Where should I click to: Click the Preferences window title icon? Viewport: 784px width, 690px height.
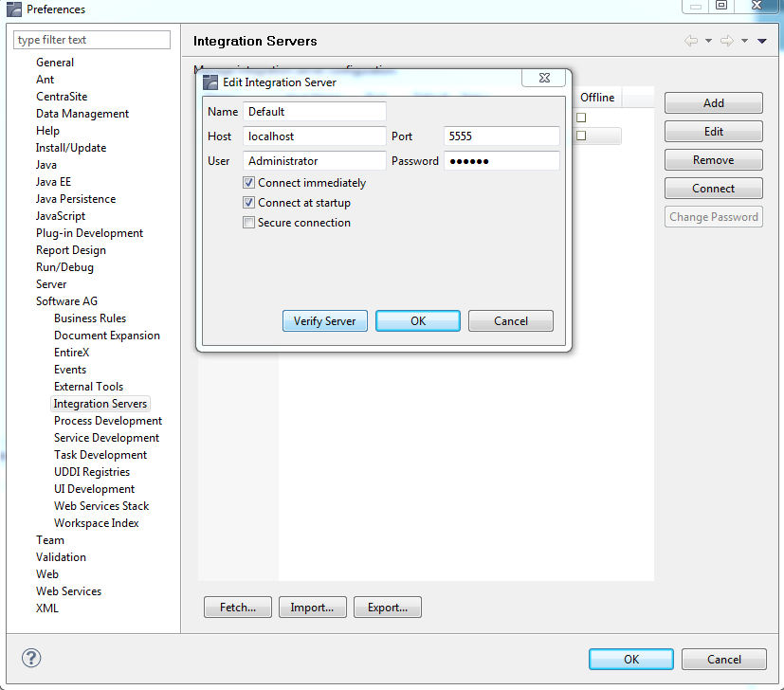pyautogui.click(x=13, y=9)
